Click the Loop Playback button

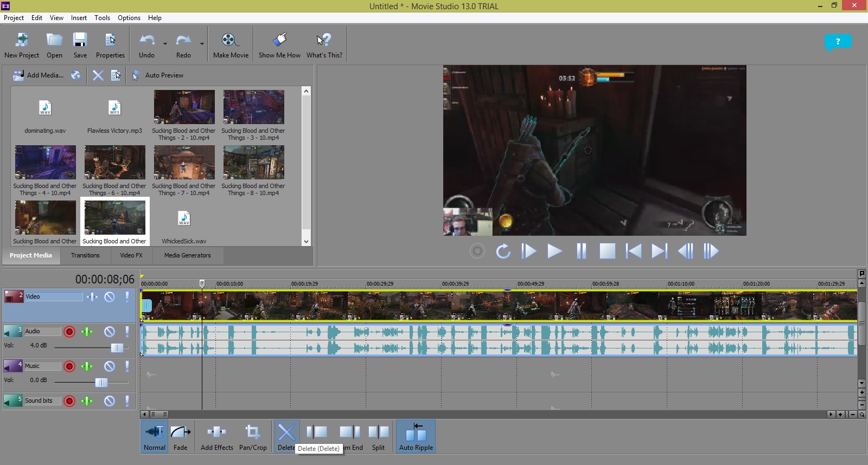[x=503, y=251]
